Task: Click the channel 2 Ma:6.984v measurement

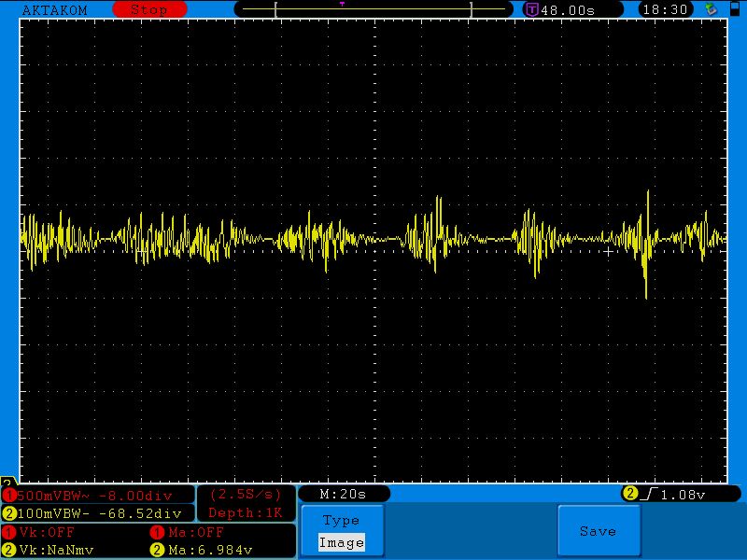Action: tap(210, 550)
